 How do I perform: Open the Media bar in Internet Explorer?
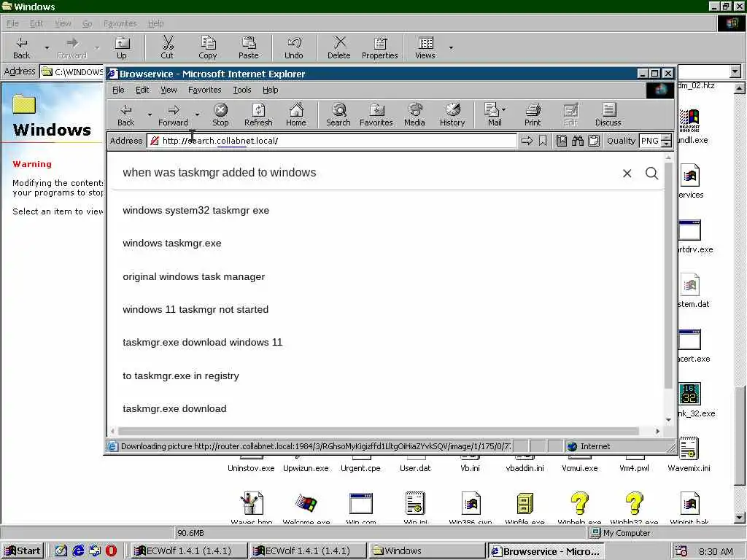click(x=414, y=114)
